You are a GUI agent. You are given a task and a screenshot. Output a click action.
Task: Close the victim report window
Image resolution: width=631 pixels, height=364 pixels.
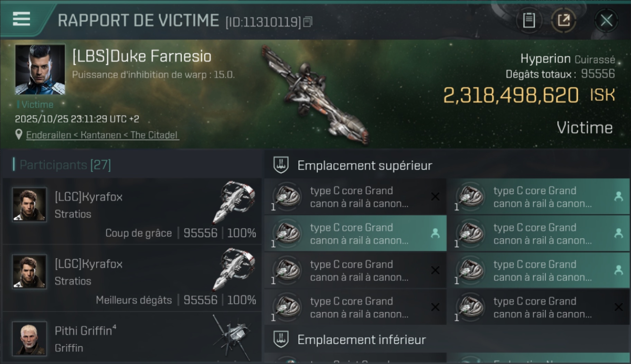[606, 20]
